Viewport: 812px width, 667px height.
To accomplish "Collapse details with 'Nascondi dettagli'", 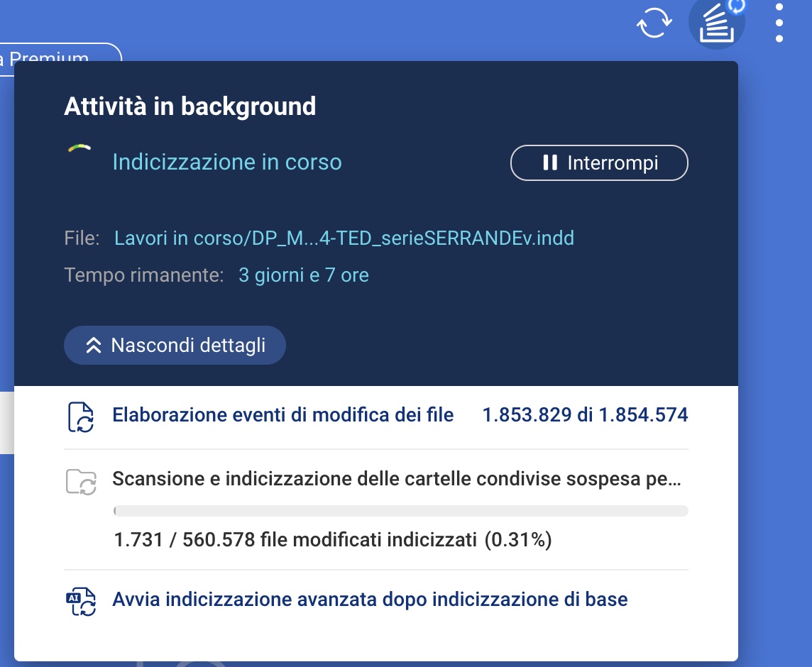I will click(x=175, y=346).
